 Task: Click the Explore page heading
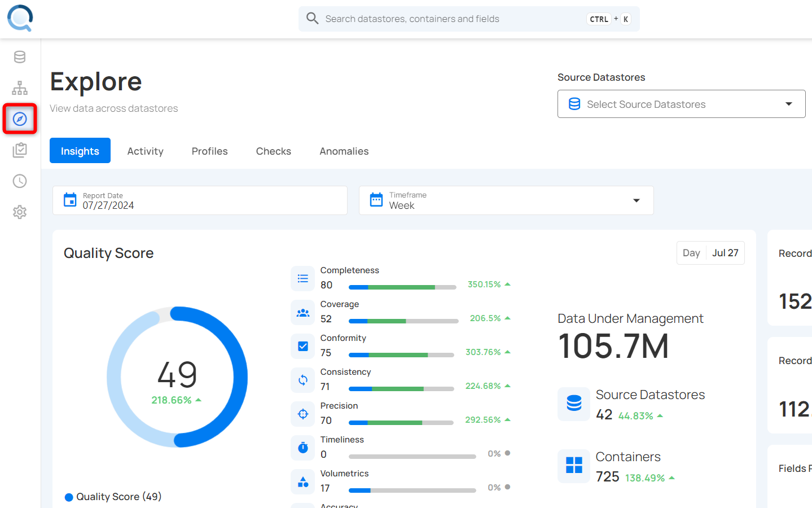(x=96, y=82)
